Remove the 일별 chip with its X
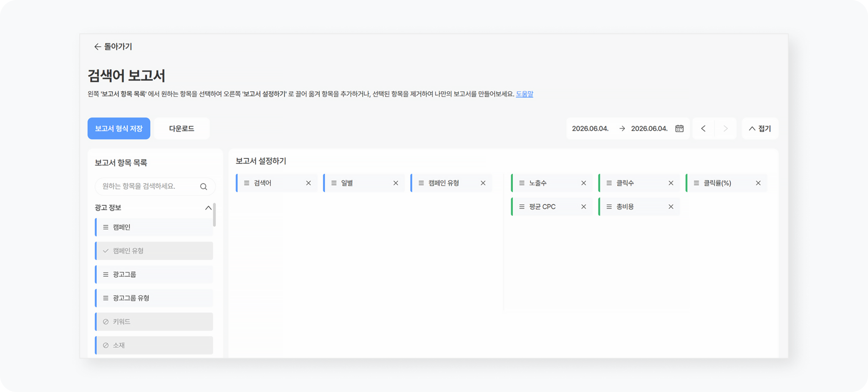 coord(396,183)
